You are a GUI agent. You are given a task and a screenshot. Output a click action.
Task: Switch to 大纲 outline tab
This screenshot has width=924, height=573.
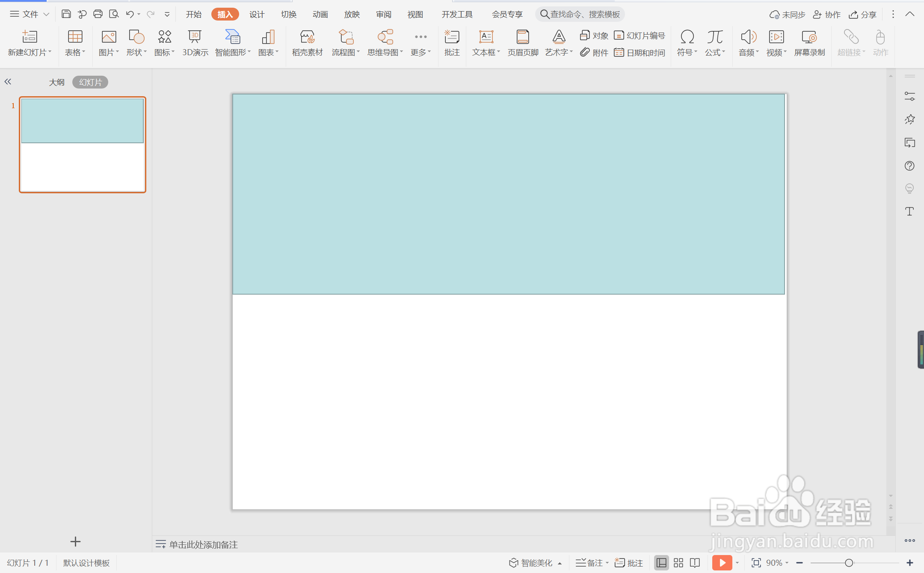[56, 82]
